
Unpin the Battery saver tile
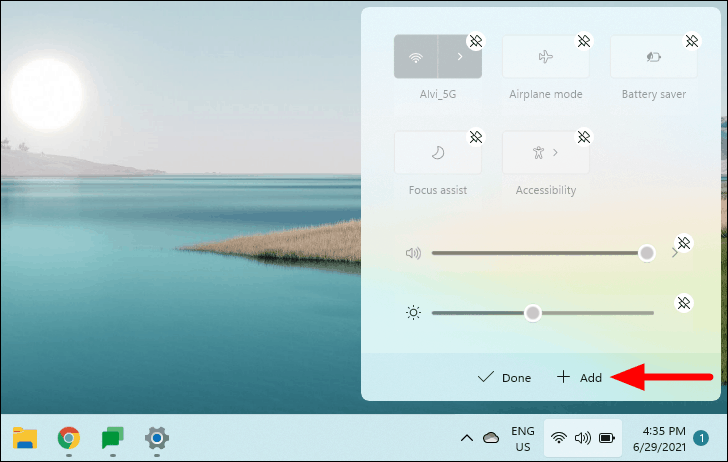pyautogui.click(x=691, y=41)
